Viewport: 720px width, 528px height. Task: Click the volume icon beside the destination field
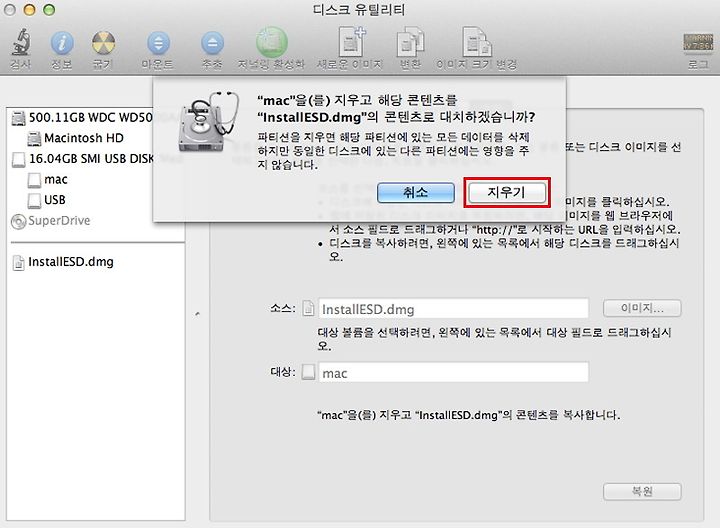pyautogui.click(x=309, y=372)
